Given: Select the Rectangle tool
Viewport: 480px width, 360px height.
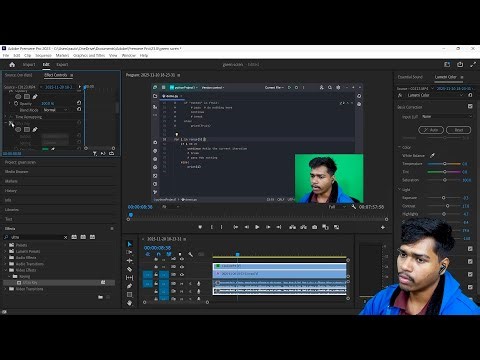Looking at the screenshot, I should (130, 294).
